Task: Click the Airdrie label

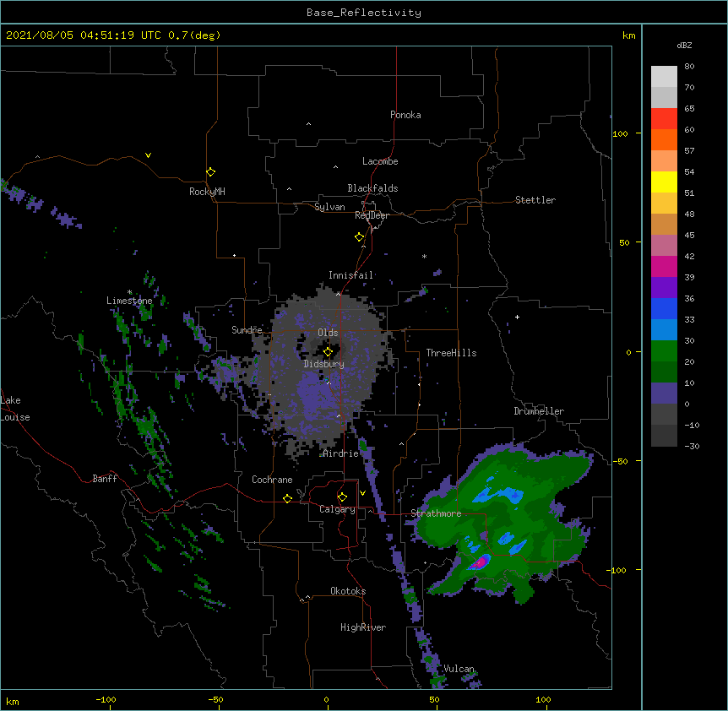Action: (341, 453)
